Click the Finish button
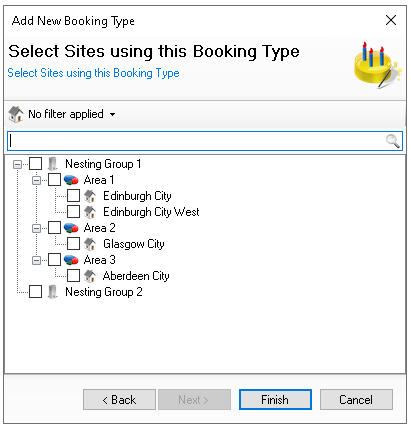This screenshot has height=430, width=411. pos(275,399)
